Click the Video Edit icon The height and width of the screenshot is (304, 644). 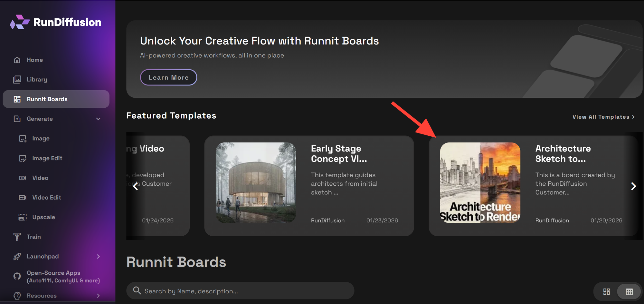click(x=23, y=198)
